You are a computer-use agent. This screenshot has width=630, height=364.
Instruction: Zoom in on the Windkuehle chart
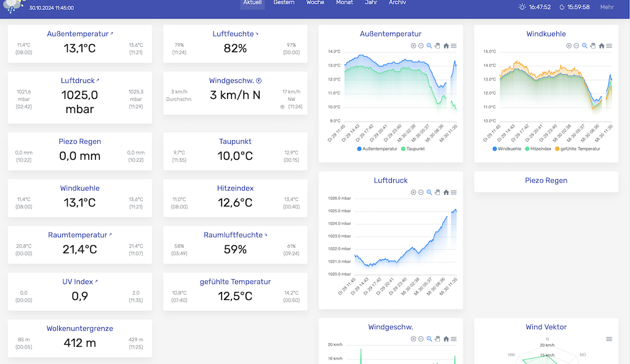coord(568,45)
